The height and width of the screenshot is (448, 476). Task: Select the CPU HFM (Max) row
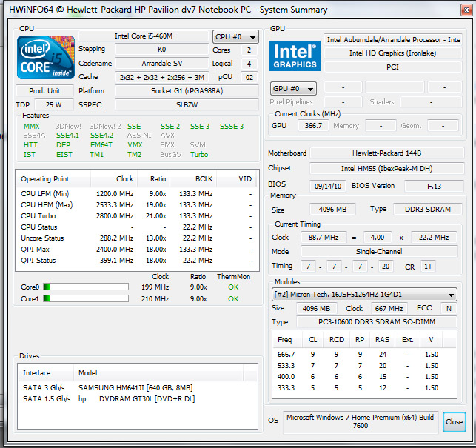coord(137,205)
